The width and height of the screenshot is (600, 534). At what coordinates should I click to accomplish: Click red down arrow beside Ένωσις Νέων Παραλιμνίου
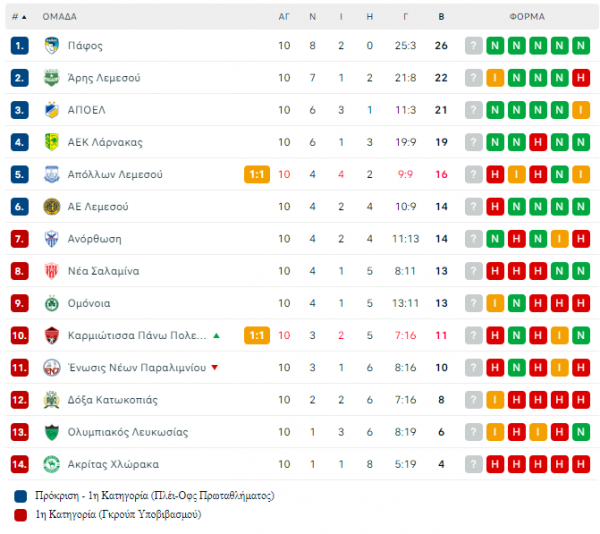[x=215, y=368]
